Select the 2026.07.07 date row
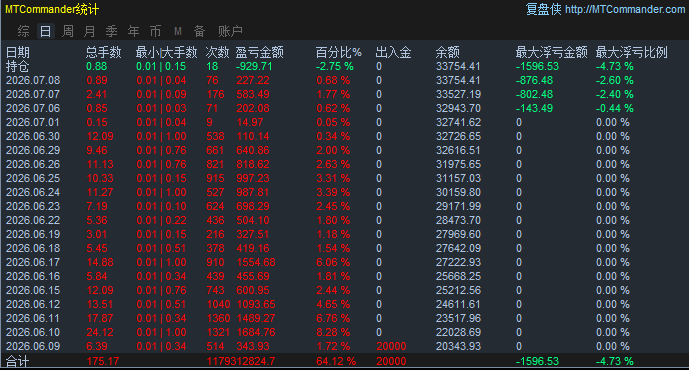The height and width of the screenshot is (370, 689). tap(33, 94)
